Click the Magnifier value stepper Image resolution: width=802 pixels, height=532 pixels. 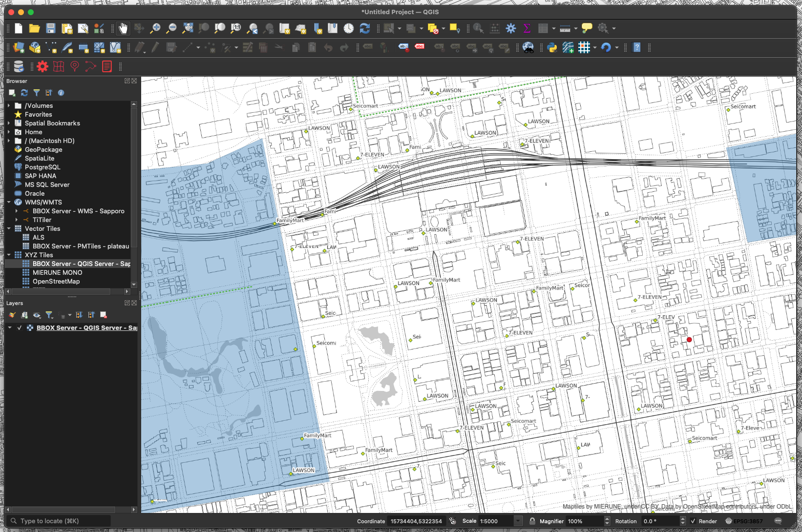607,521
